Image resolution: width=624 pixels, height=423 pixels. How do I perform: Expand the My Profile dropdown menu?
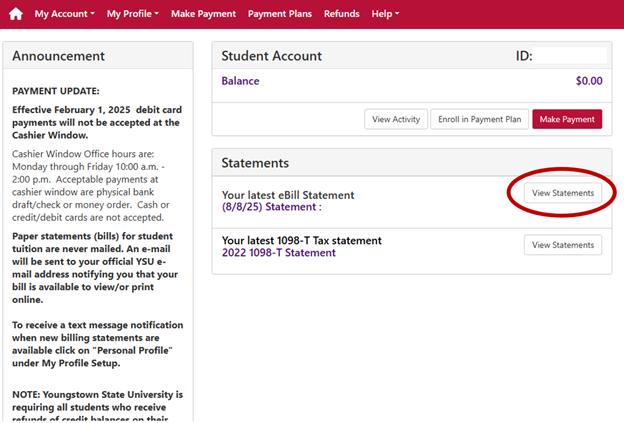[133, 14]
